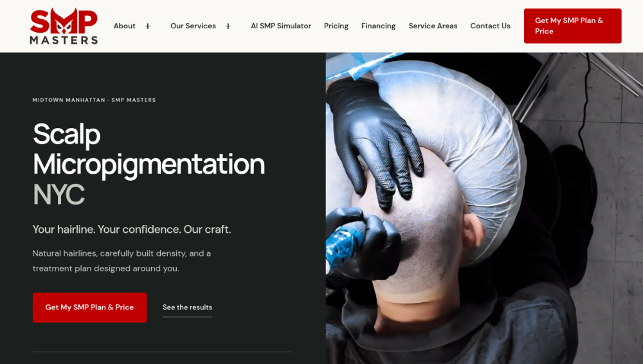Expand the plus icon beside Our Services
Viewport: 643px width, 364px height.
228,26
